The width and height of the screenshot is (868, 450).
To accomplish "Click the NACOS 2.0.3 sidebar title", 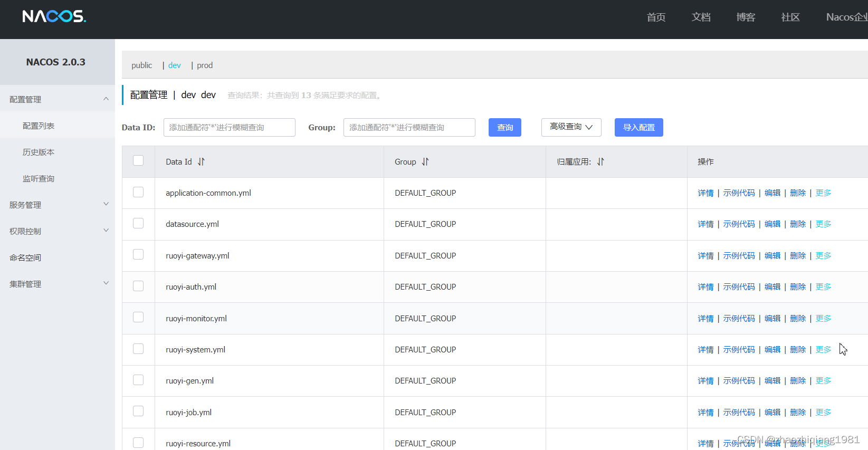I will point(56,62).
